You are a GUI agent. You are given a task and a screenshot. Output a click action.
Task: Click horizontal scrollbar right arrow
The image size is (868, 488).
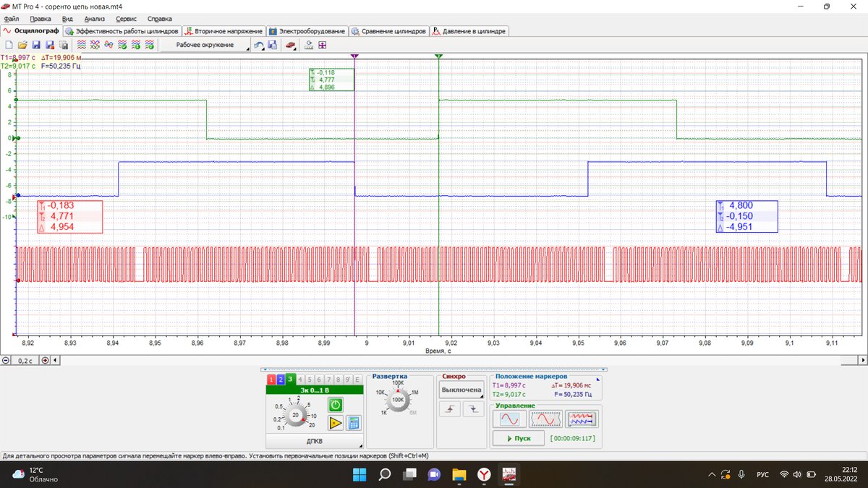862,360
